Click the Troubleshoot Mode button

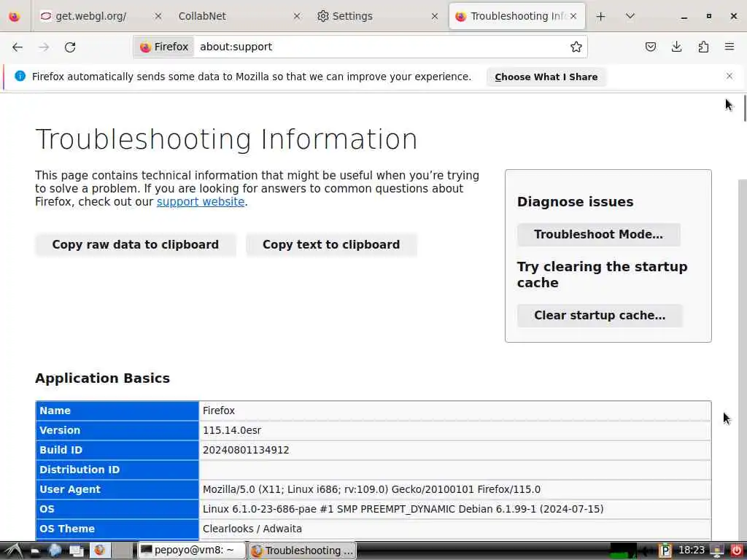[x=598, y=235]
